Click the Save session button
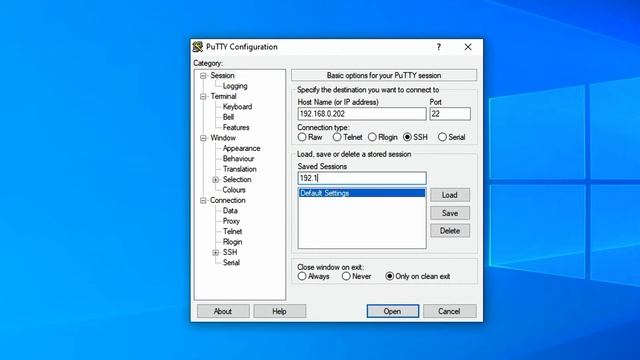Viewport: 640px width, 360px height. coord(450,213)
